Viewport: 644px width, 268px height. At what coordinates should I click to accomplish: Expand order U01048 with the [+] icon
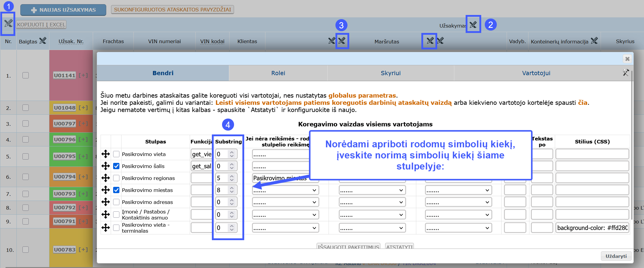point(83,108)
